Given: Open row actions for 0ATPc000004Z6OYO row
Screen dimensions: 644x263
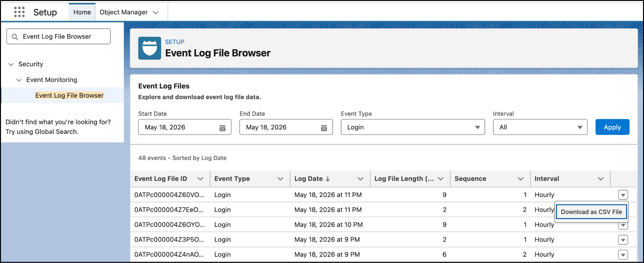Looking at the screenshot, I should point(623,226).
